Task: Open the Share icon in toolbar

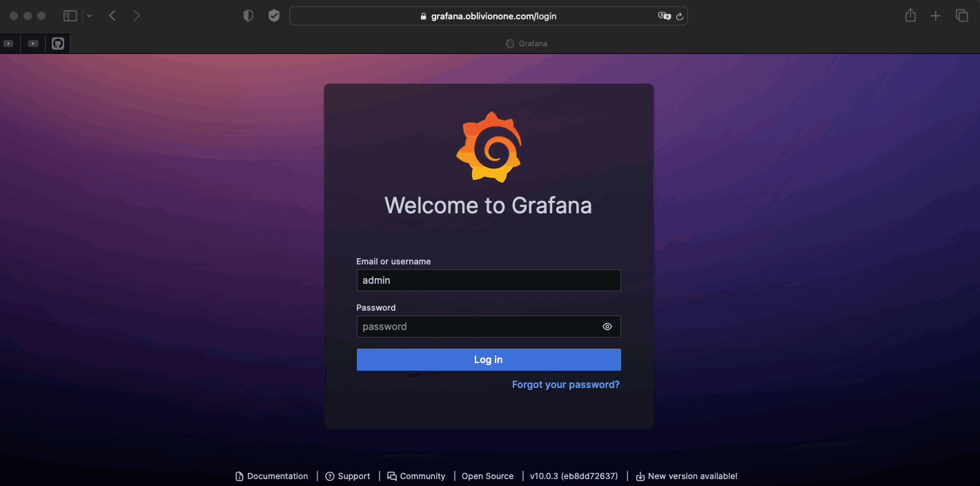Action: point(910,15)
